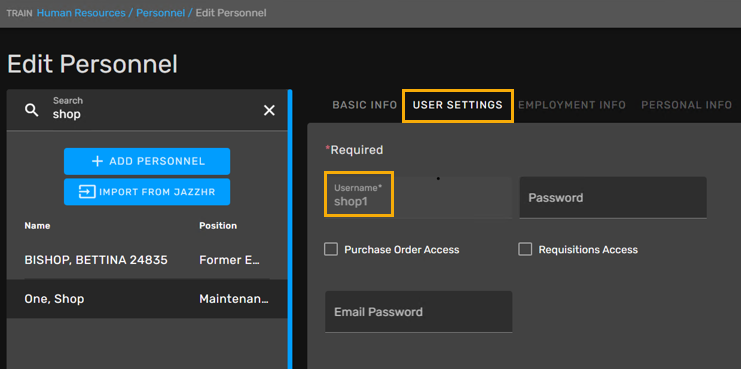Viewport: 741px width, 369px height.
Task: Click the Username field
Action: [x=418, y=198]
